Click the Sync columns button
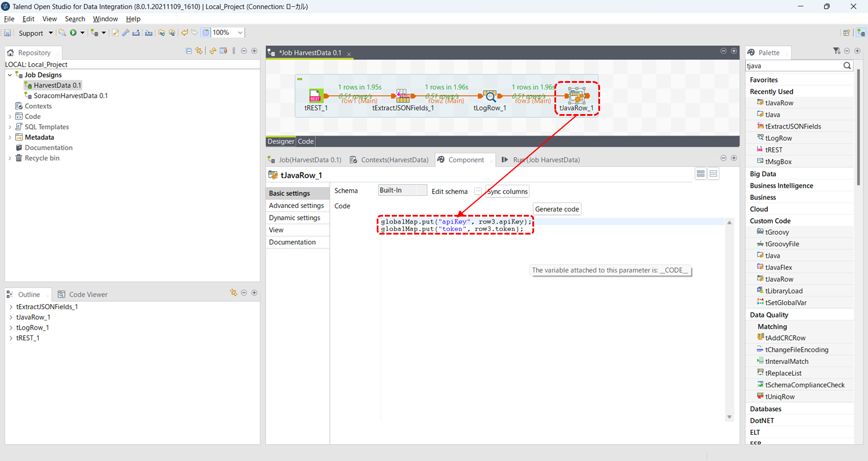This screenshot has width=868, height=461. [506, 191]
